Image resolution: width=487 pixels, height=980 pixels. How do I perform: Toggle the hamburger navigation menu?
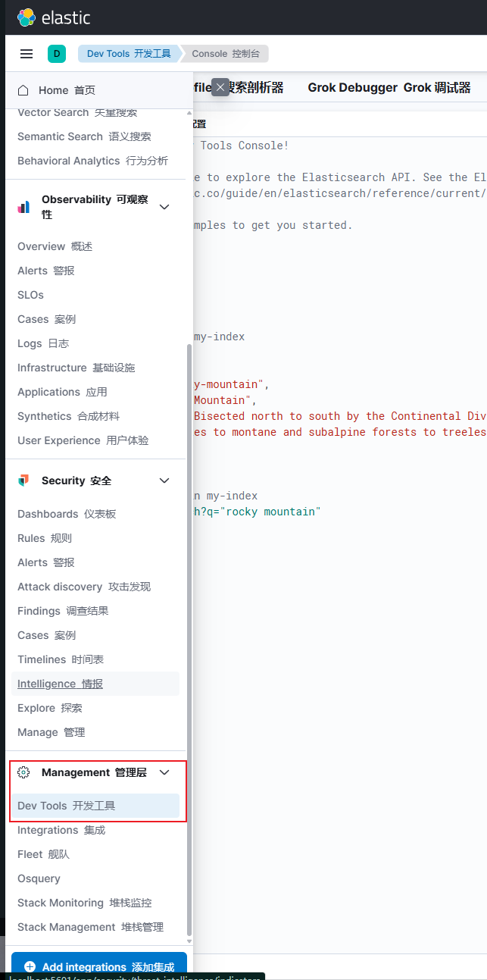(27, 54)
